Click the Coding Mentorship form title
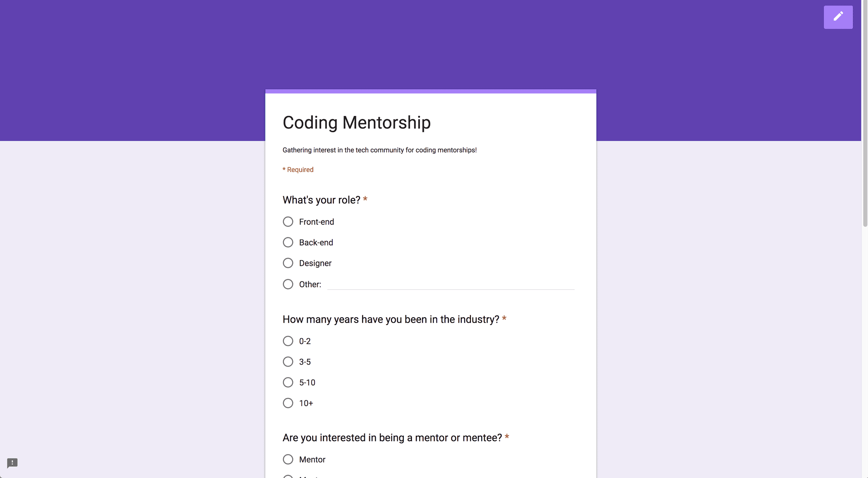This screenshot has height=478, width=868. pyautogui.click(x=356, y=122)
